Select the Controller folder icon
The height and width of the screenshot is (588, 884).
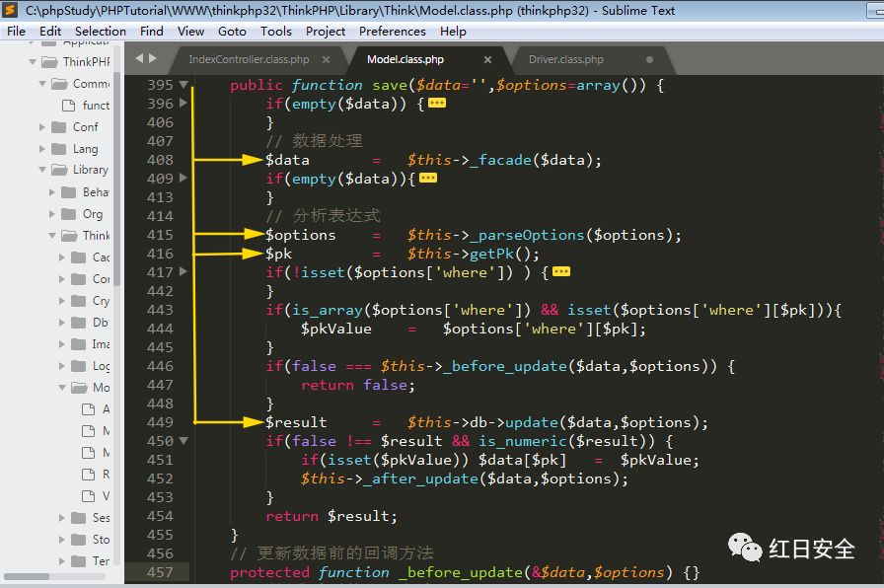pos(79,278)
